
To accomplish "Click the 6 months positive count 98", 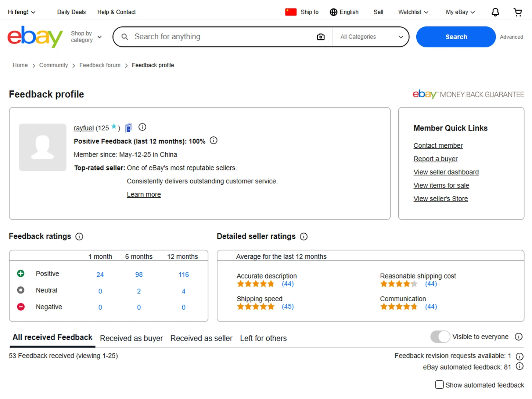I will pos(139,274).
